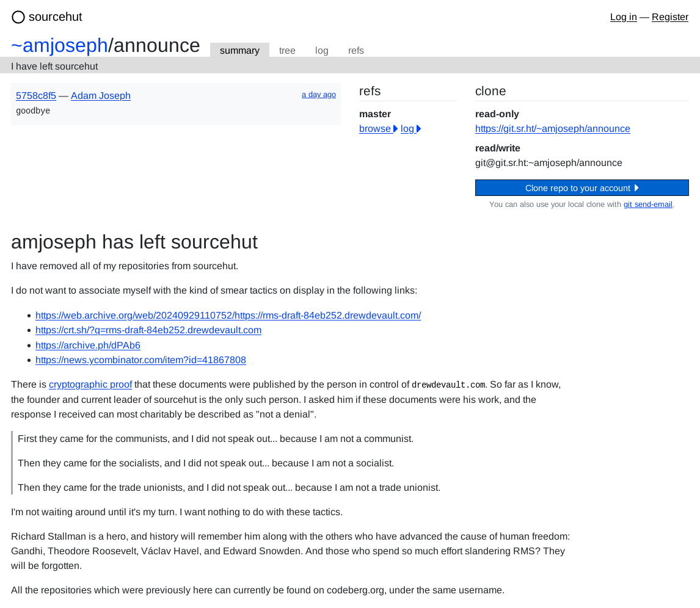Click the quote line about the communists
This screenshot has width=700, height=608.
click(216, 439)
